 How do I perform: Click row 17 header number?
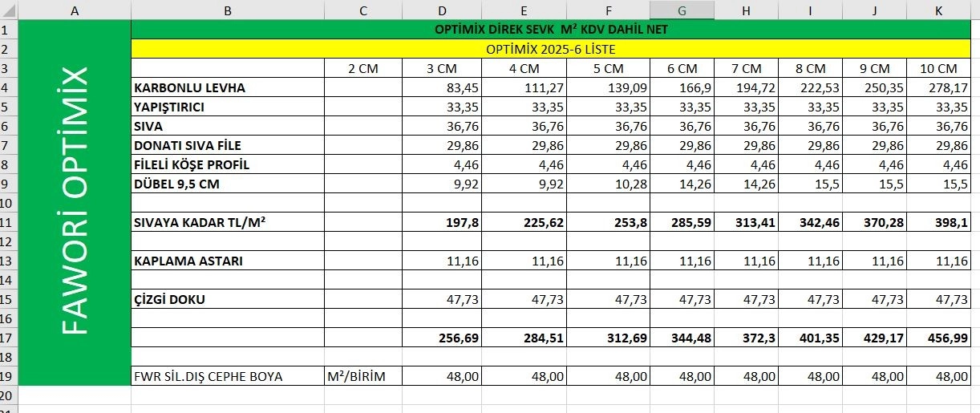click(x=8, y=338)
